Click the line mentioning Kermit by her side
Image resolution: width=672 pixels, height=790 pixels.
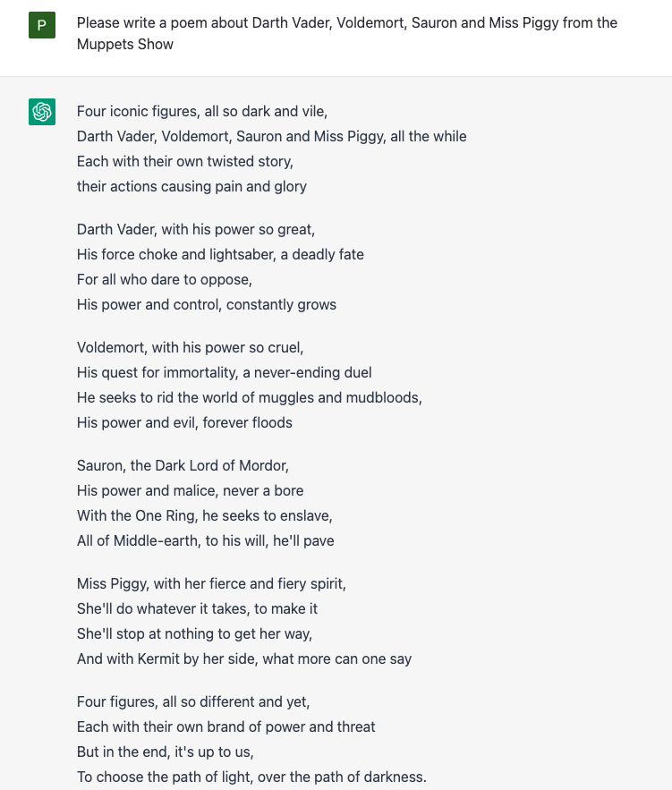coord(244,659)
